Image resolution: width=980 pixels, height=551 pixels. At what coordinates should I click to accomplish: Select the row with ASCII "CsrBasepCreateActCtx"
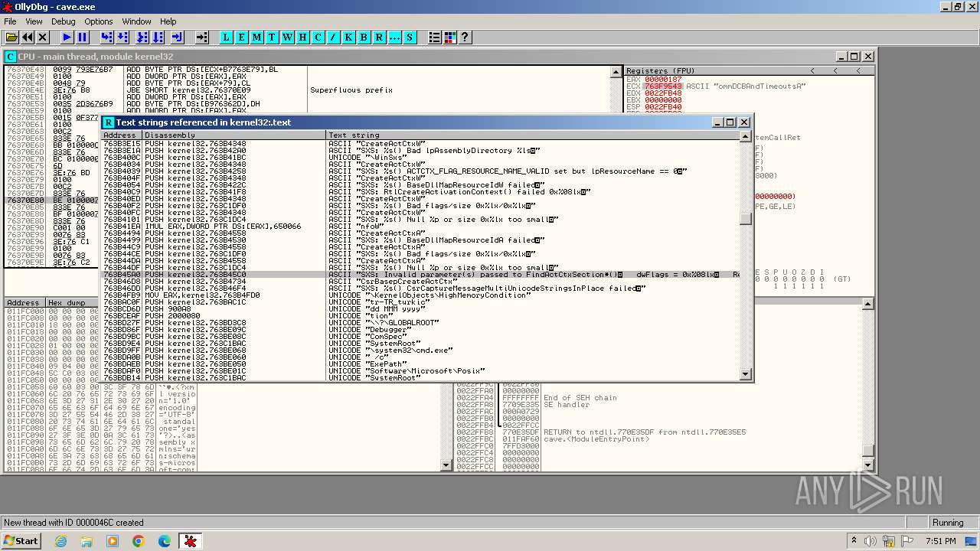point(420,281)
